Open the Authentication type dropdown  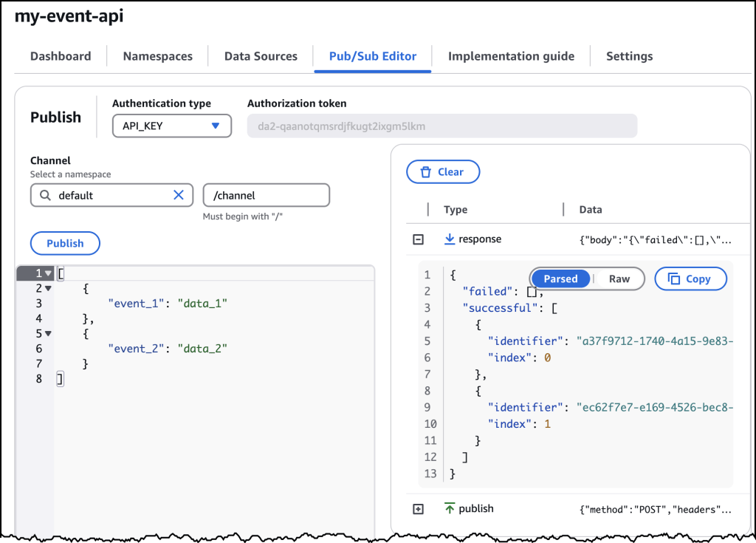click(172, 126)
